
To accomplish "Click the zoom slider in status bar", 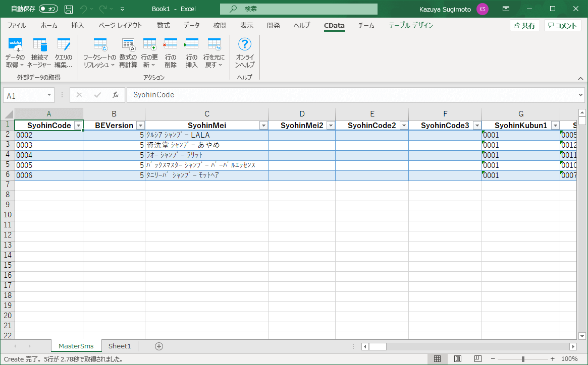I will [523, 359].
